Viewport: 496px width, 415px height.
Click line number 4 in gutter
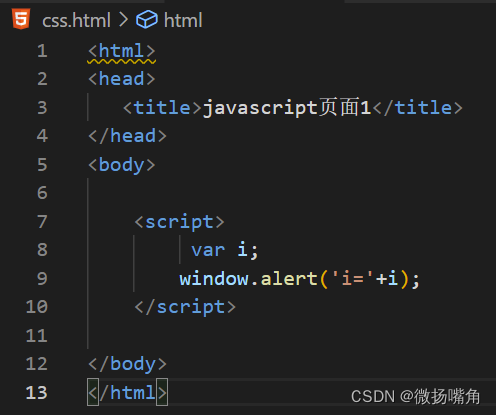pos(42,136)
